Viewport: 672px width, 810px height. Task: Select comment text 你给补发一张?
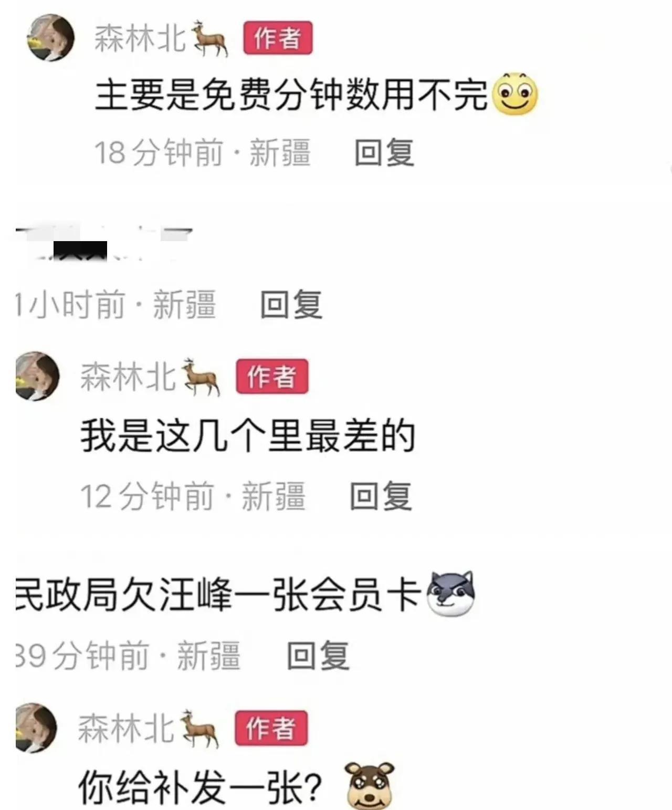(x=200, y=786)
